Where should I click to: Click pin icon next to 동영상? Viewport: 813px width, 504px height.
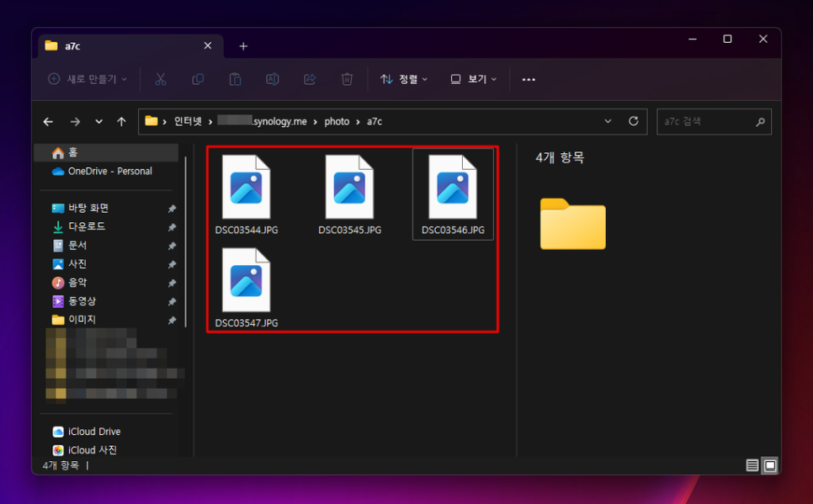coord(172,302)
